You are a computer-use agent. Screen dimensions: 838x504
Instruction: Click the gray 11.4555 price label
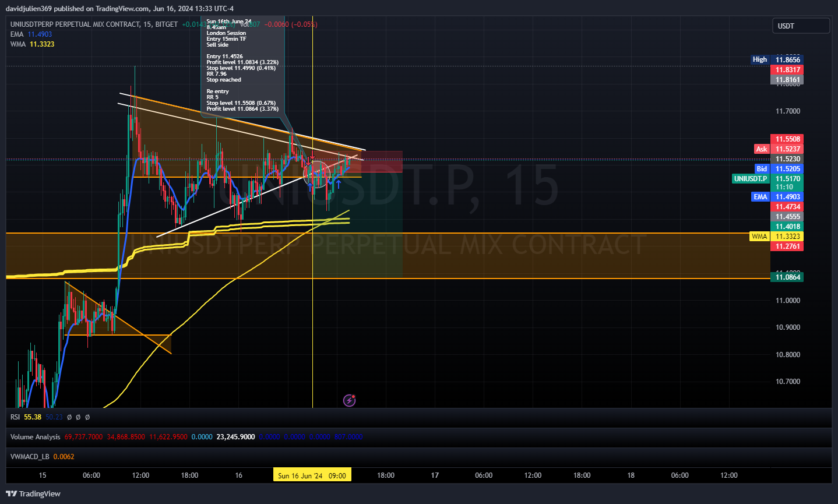click(x=787, y=216)
